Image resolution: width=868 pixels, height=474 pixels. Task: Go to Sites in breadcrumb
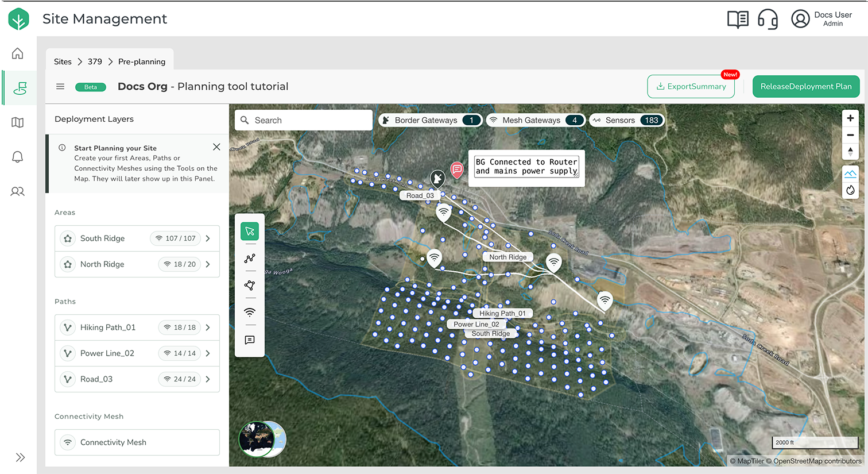(x=63, y=61)
